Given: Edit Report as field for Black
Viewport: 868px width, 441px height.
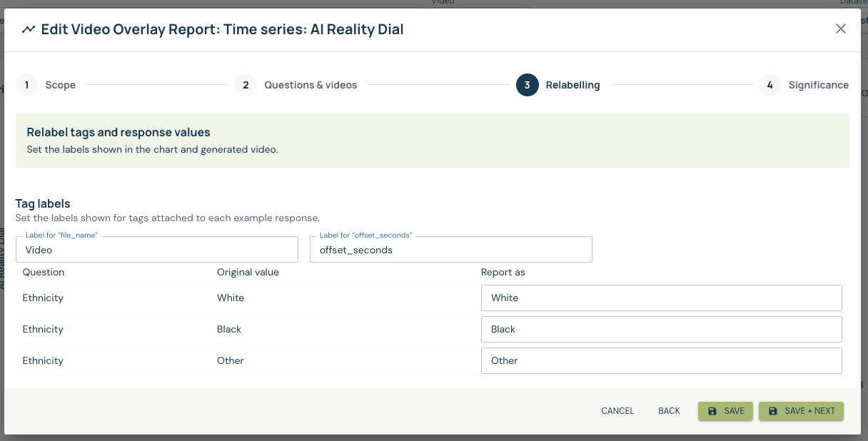Looking at the screenshot, I should tap(662, 329).
